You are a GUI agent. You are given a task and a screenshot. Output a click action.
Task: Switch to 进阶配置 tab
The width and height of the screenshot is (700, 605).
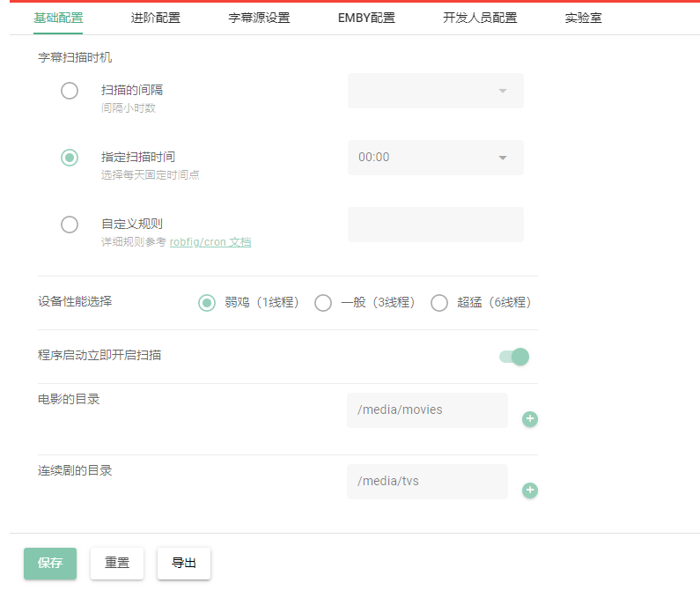coord(155,18)
